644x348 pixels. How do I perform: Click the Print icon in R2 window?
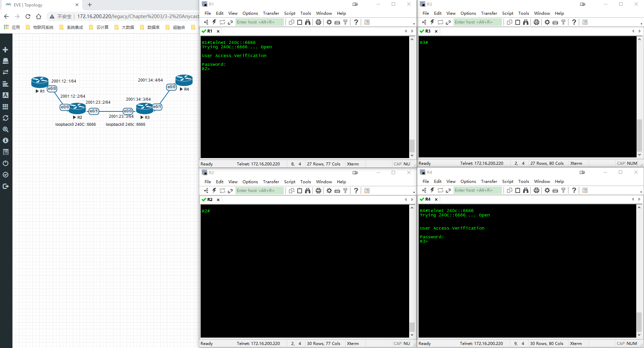pos(318,191)
